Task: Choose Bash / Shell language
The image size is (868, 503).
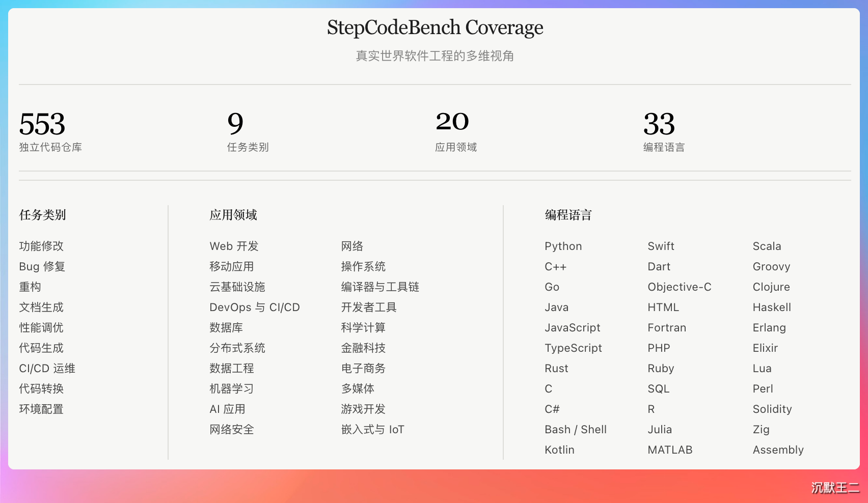Action: pyautogui.click(x=576, y=429)
